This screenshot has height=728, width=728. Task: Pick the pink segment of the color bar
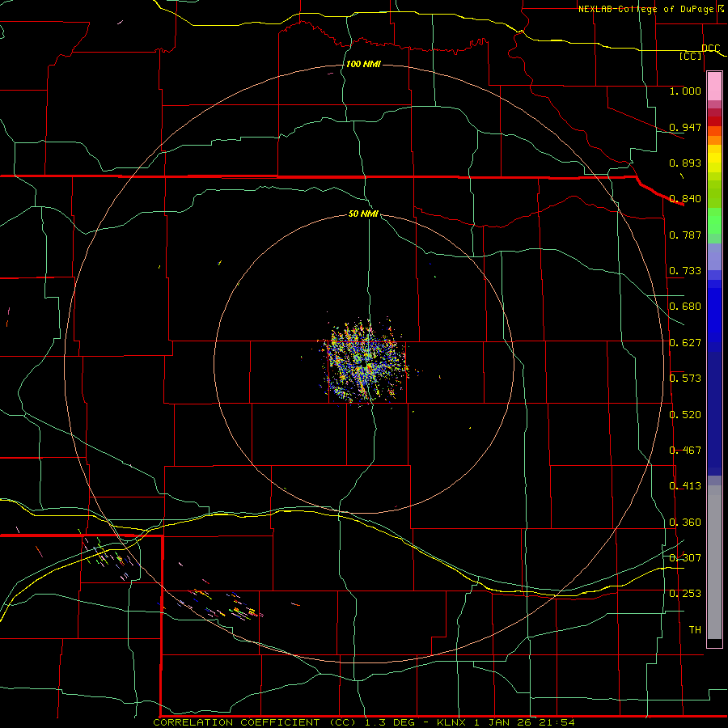pos(714,86)
